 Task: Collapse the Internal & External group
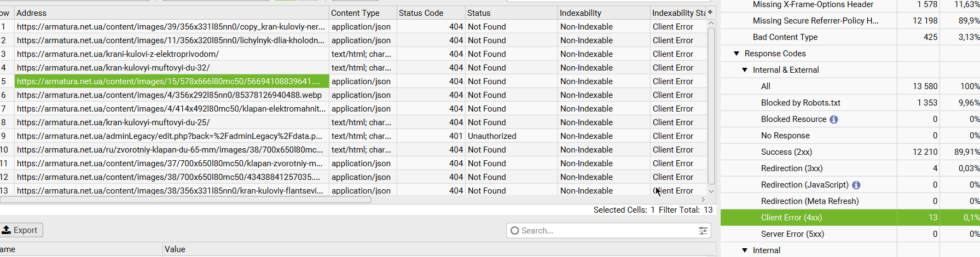point(745,70)
